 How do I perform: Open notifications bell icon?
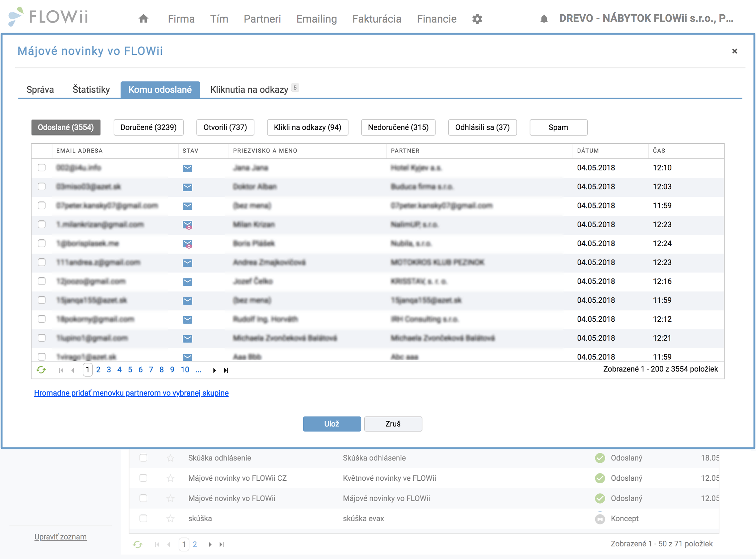pos(544,19)
